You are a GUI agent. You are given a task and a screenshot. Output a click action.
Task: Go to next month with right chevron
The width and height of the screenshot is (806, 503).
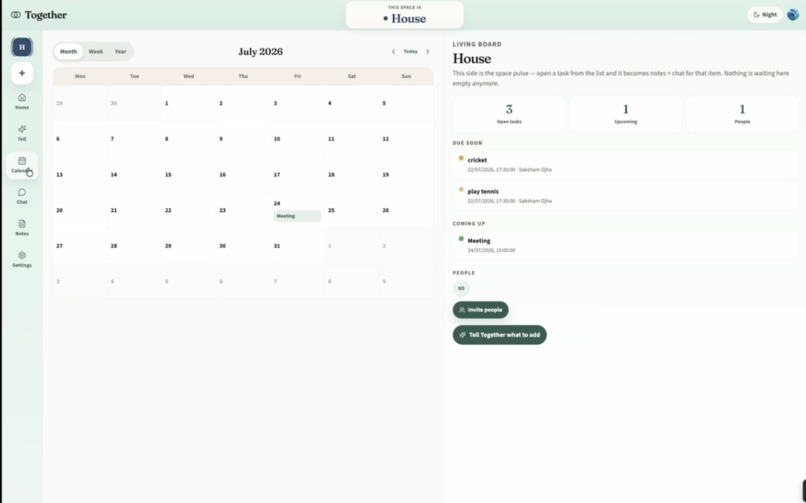428,51
